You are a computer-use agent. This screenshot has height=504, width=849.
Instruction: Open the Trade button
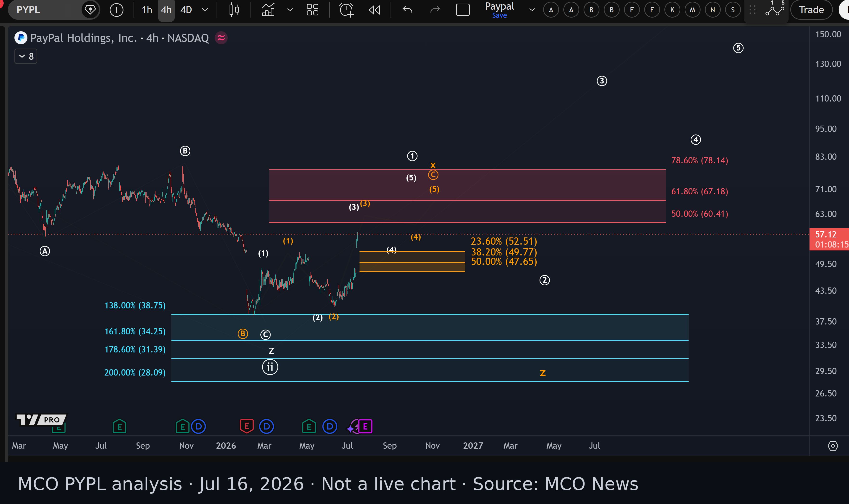(811, 10)
